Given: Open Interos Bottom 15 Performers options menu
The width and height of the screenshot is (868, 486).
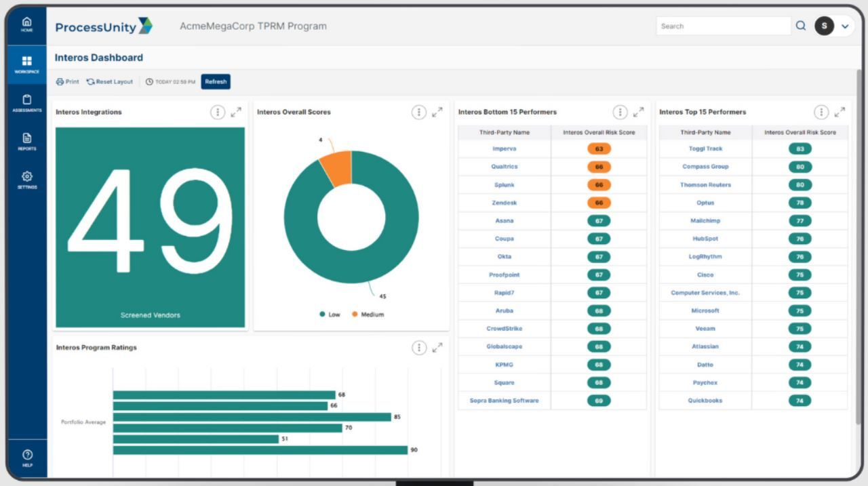Looking at the screenshot, I should (x=620, y=113).
